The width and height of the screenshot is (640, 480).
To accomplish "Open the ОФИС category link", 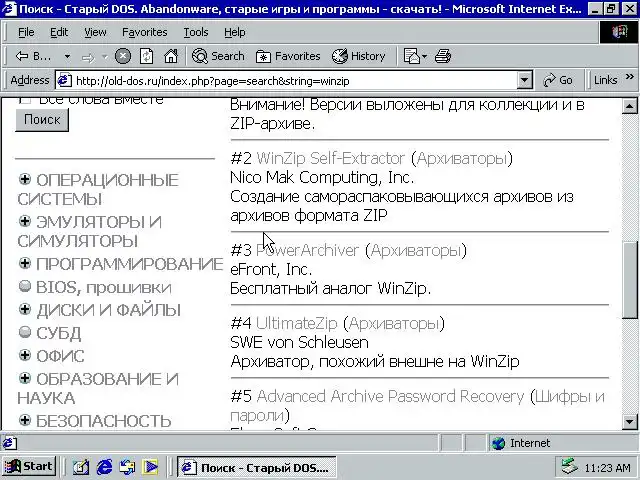I will point(60,356).
